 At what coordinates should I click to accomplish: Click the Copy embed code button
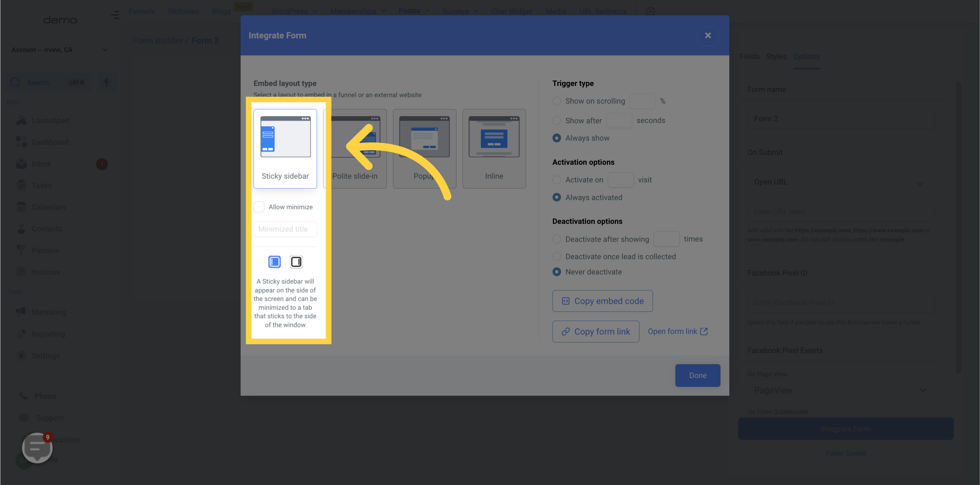coord(602,301)
